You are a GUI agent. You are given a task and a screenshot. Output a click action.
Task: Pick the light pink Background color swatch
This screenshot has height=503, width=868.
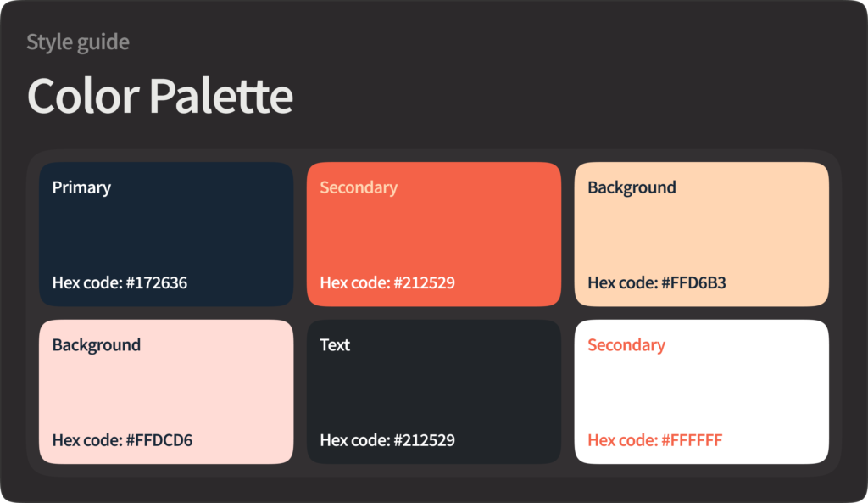point(166,392)
